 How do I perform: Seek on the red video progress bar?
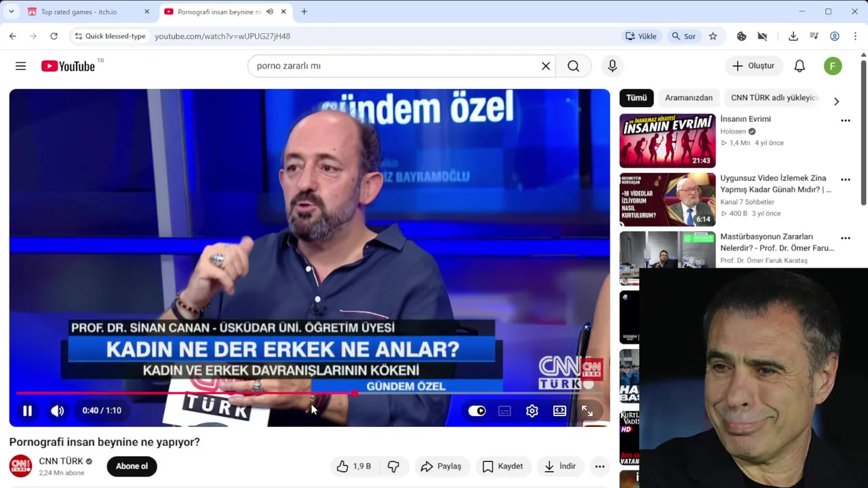(x=309, y=393)
